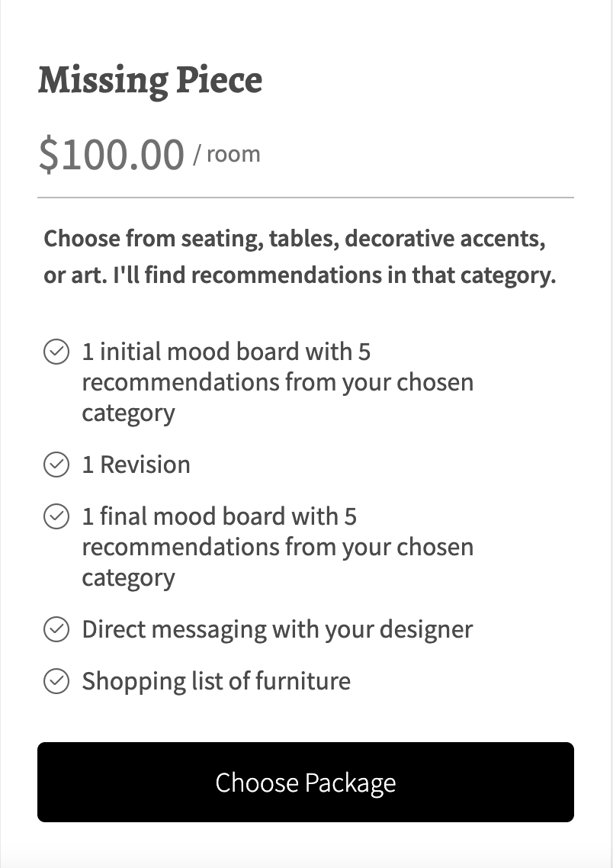Image resolution: width=613 pixels, height=868 pixels.
Task: Click the horizontal divider line below the price
Action: [x=306, y=198]
